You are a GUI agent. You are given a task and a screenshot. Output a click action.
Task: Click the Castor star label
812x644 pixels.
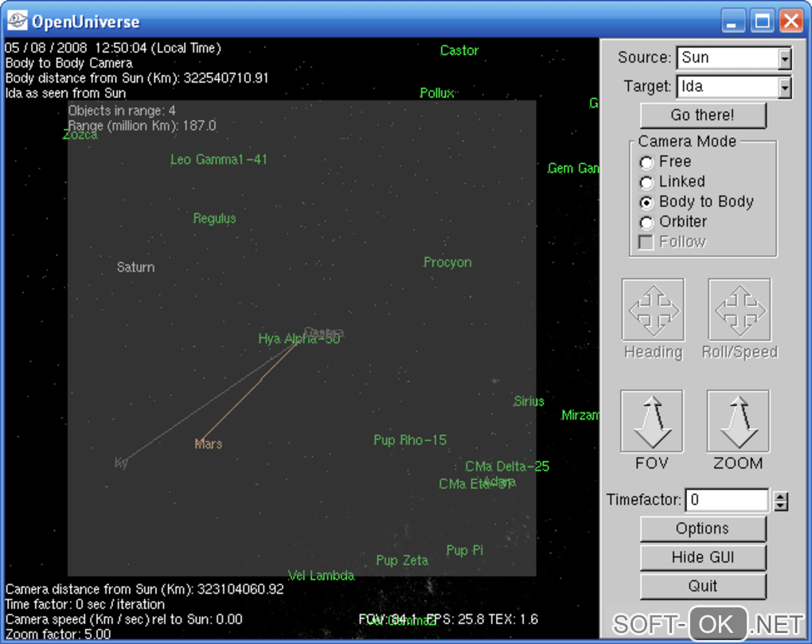coord(459,51)
